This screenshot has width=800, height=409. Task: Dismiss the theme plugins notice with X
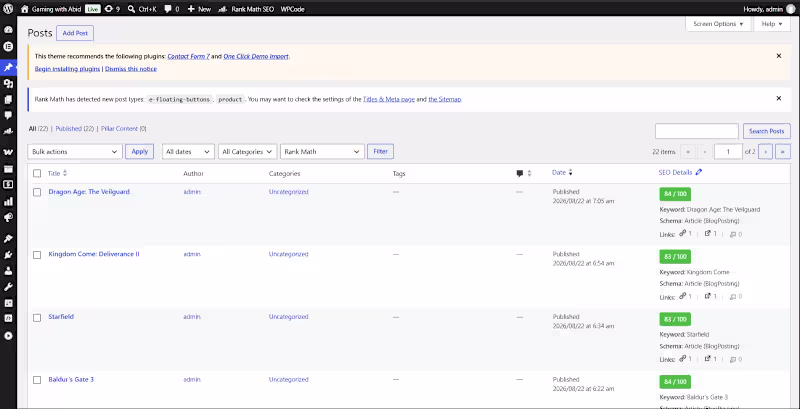point(779,56)
